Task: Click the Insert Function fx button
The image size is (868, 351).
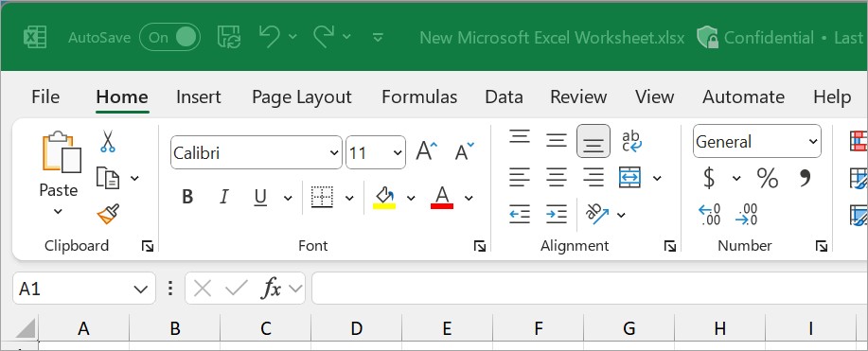Action: (272, 289)
